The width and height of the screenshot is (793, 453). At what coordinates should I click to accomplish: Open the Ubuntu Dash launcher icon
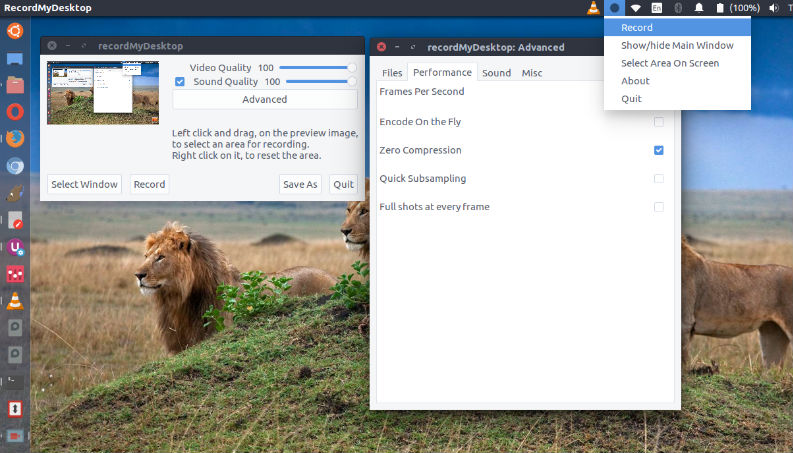coord(15,31)
